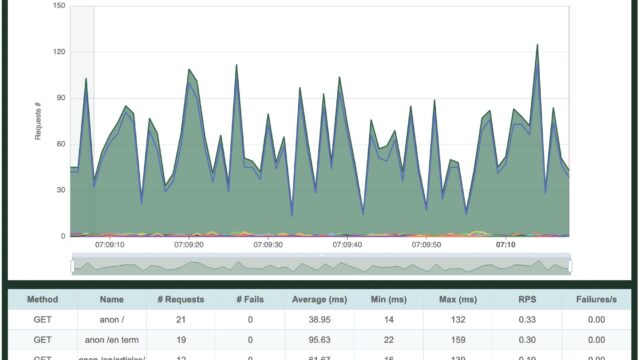Sort by Max (ms) column header

(458, 299)
